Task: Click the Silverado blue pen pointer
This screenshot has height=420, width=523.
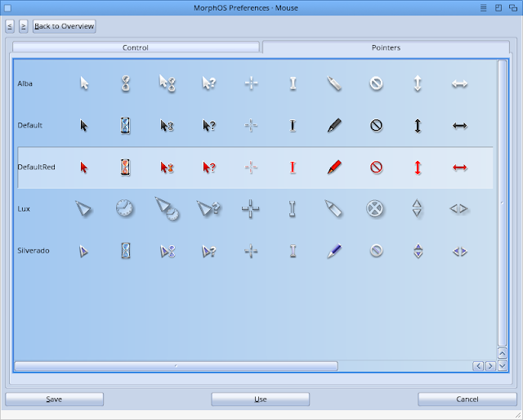Action: point(334,251)
